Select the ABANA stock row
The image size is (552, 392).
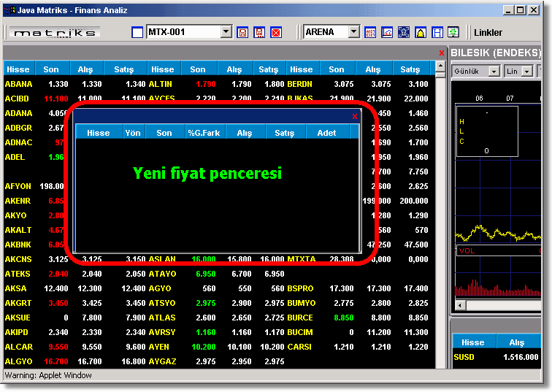point(18,84)
